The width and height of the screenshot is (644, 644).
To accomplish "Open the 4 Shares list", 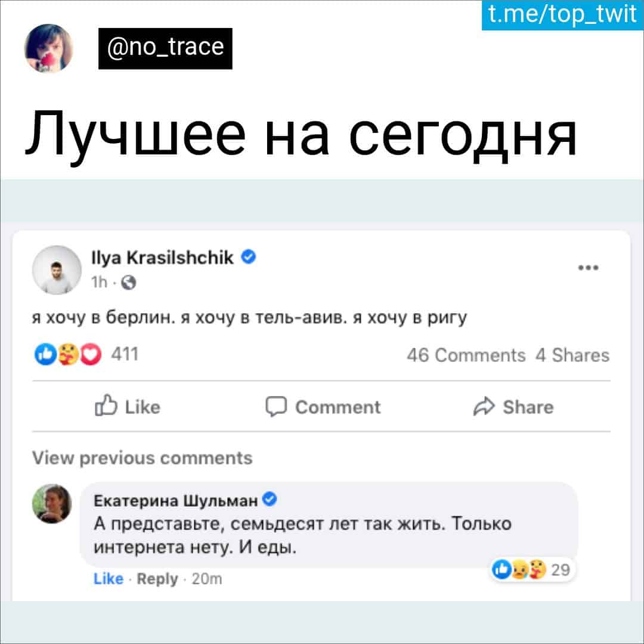I will pos(572,355).
